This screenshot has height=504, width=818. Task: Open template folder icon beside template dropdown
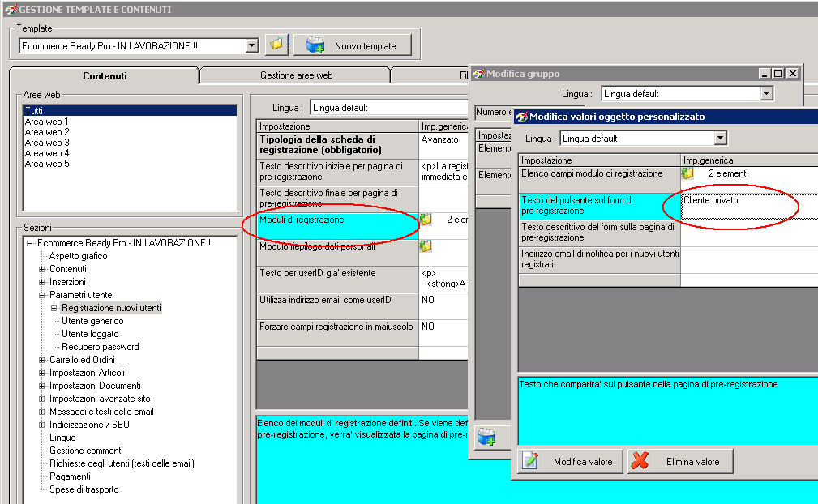click(x=276, y=45)
